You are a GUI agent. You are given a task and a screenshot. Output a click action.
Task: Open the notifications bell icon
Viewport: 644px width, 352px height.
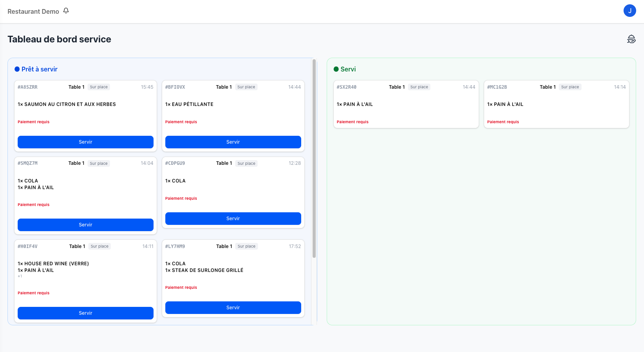coord(66,11)
